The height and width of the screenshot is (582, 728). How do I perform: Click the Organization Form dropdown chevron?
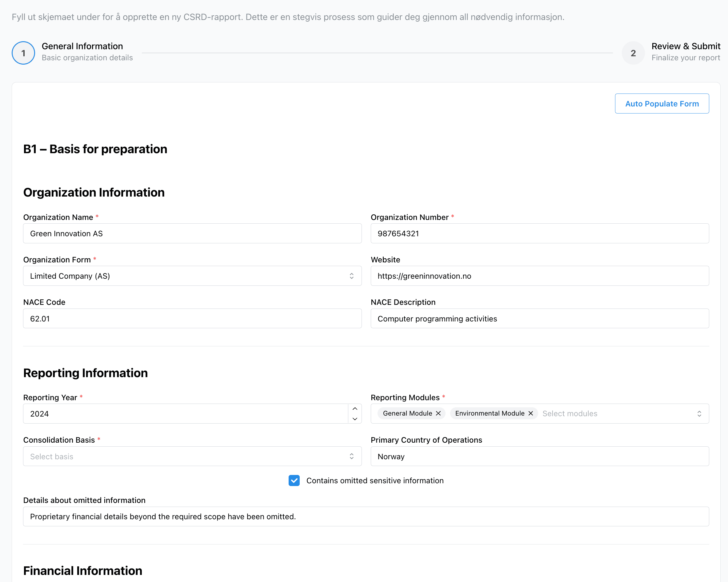coord(351,276)
